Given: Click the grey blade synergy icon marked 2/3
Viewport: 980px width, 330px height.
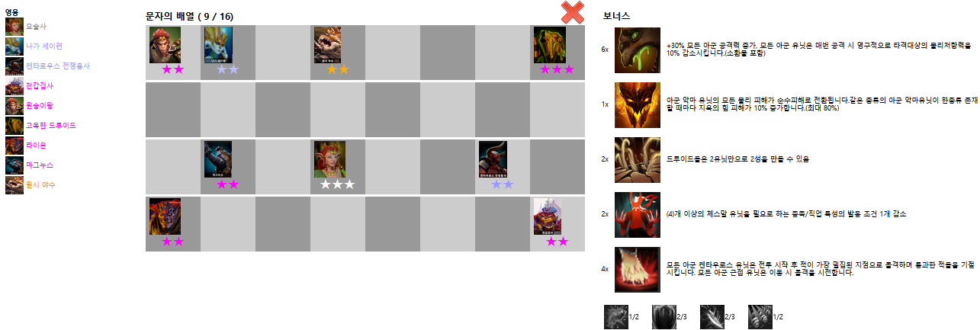Looking at the screenshot, I should [712, 316].
